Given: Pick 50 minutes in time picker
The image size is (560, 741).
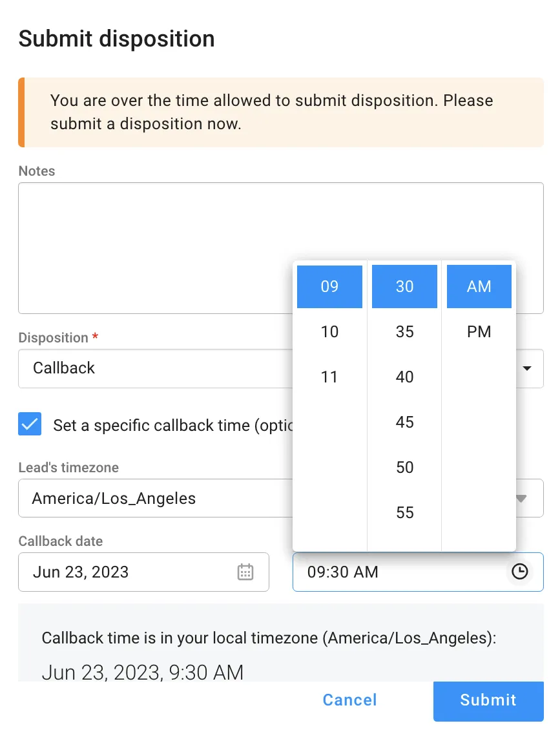Looking at the screenshot, I should (404, 468).
